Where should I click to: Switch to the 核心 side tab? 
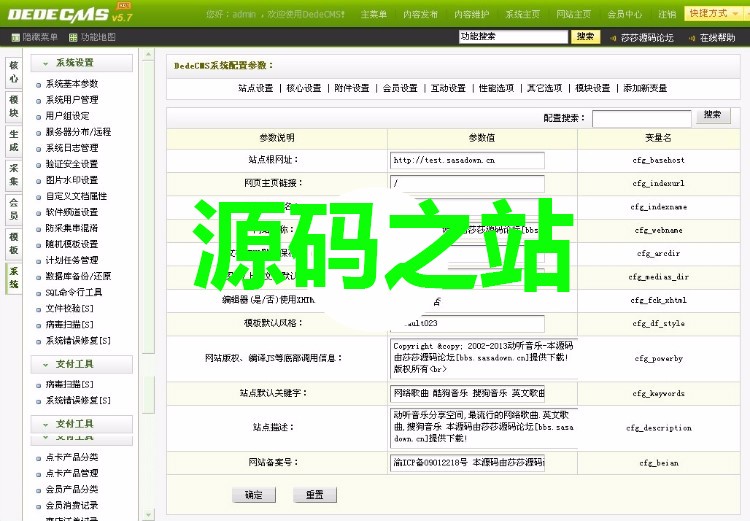[x=14, y=72]
